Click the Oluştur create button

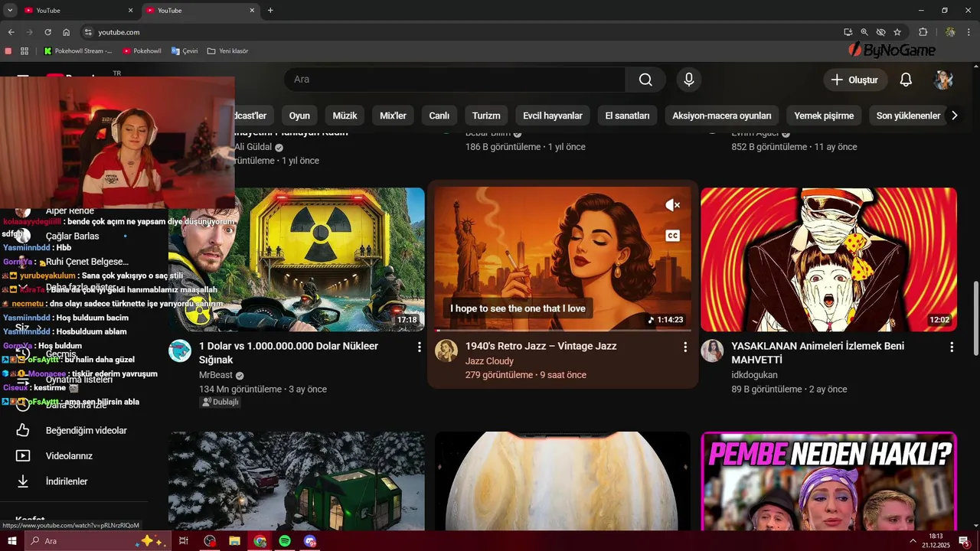[x=855, y=80]
